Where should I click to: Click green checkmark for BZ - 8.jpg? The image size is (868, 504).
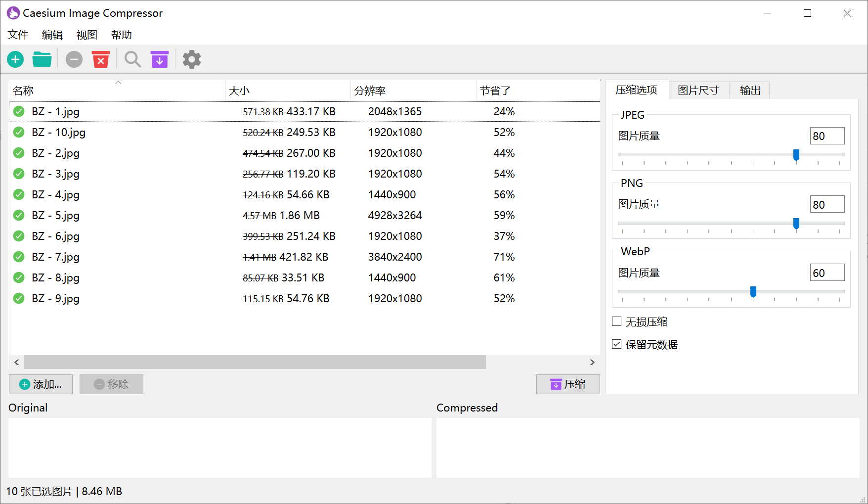pyautogui.click(x=19, y=278)
